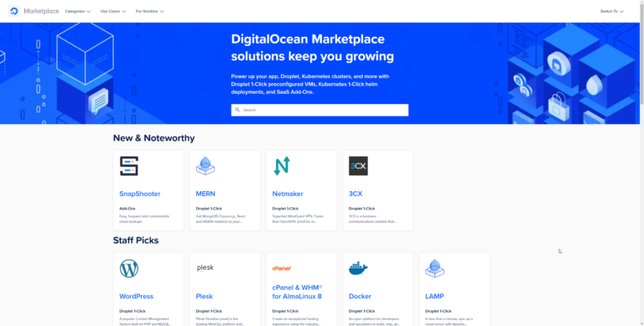Screen dimensions: 644x326
Task: Click the WordPress logo icon
Action: 129,268
